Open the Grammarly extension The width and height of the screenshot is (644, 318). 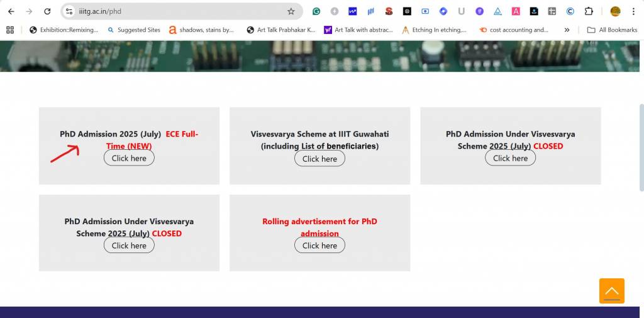(x=316, y=11)
